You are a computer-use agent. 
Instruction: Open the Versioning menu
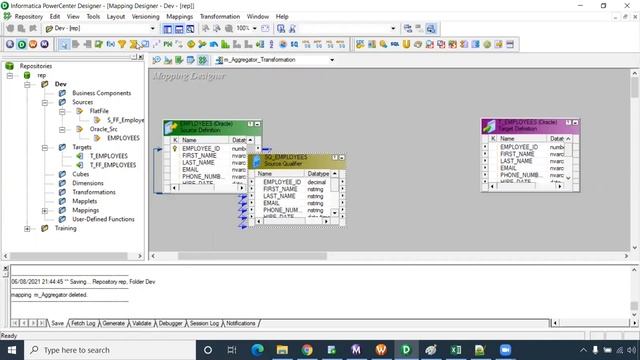pyautogui.click(x=145, y=17)
